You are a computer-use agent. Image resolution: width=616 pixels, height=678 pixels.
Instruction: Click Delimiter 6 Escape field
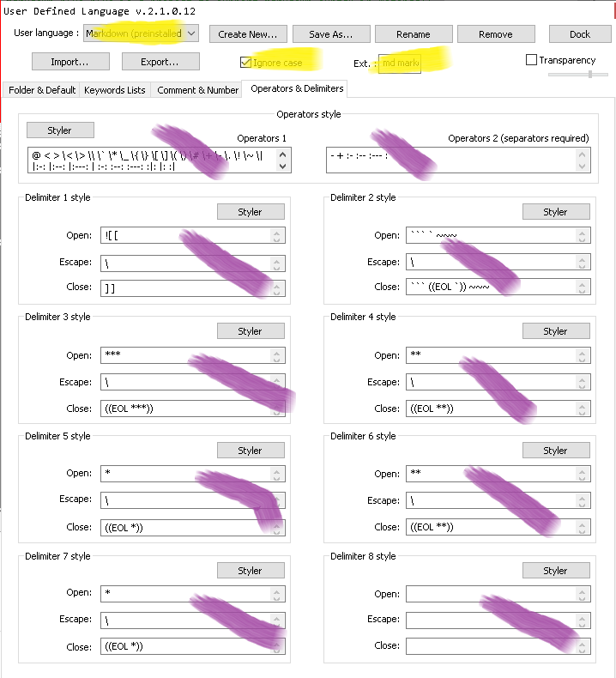498,500
